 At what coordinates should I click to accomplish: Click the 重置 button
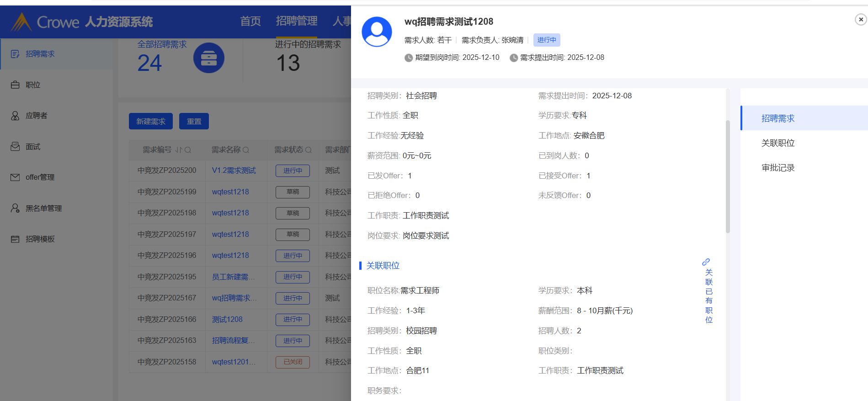pos(194,121)
